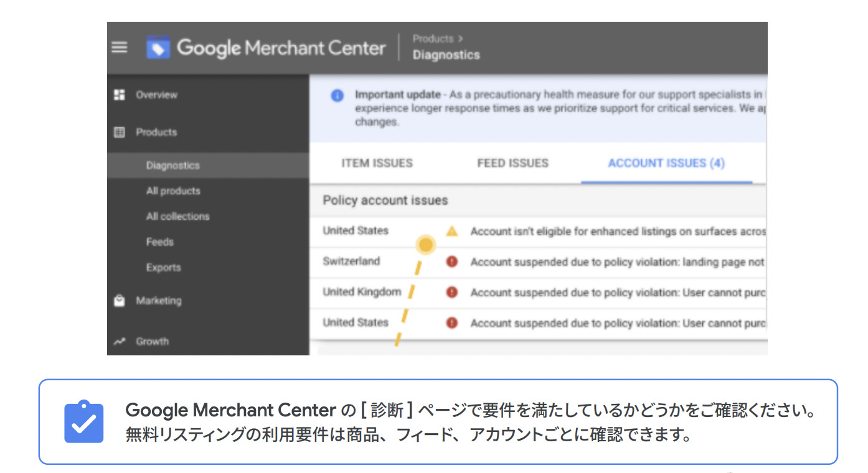Click the yellow warning triangle for United States
Image resolution: width=868 pixels, height=473 pixels.
[x=452, y=231]
